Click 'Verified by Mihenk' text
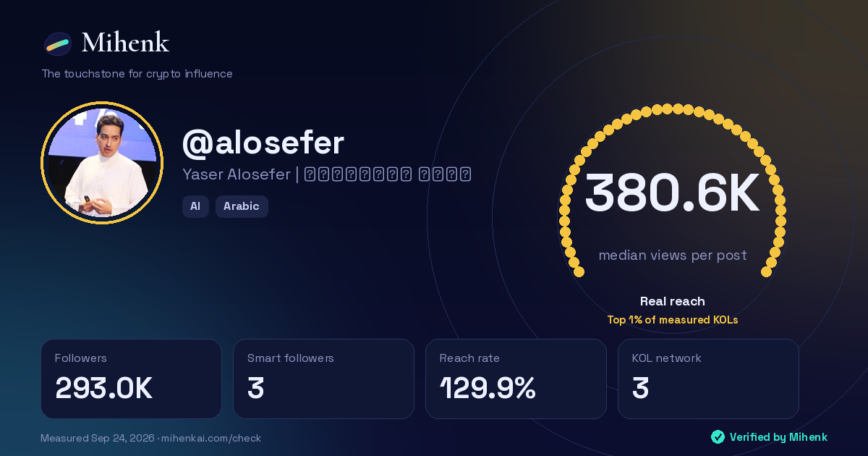 (x=778, y=437)
